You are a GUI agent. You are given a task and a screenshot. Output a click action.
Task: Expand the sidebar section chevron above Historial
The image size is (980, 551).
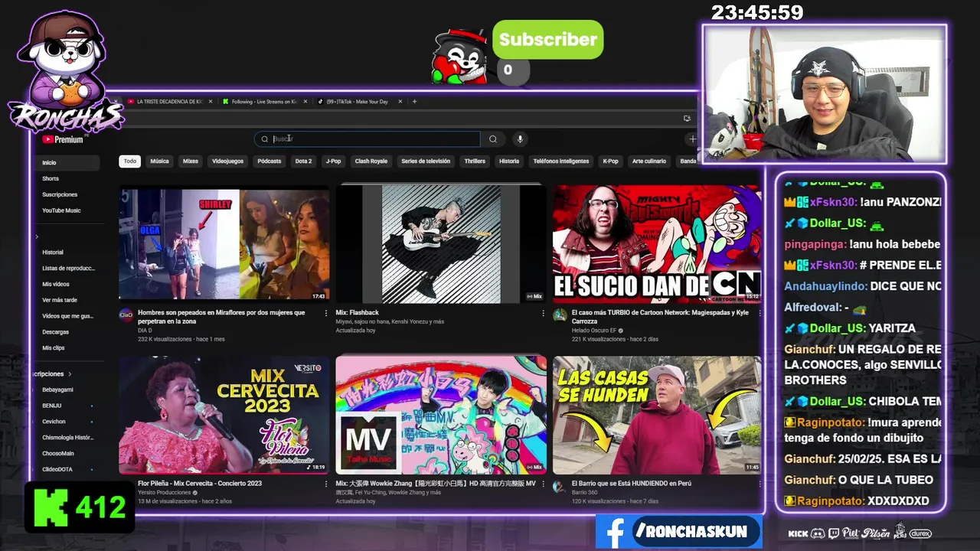click(x=36, y=236)
